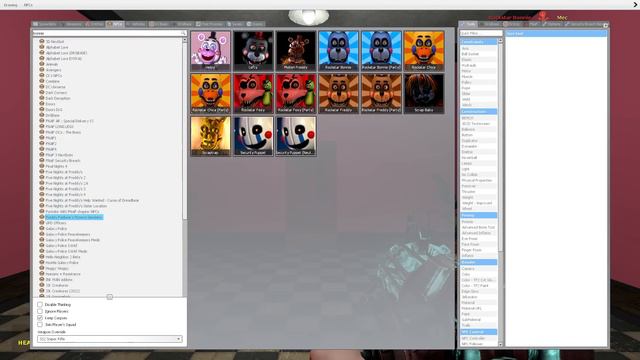Spawn the Rockstar Foxy NPC
The width and height of the screenshot is (640, 360).
click(x=253, y=93)
